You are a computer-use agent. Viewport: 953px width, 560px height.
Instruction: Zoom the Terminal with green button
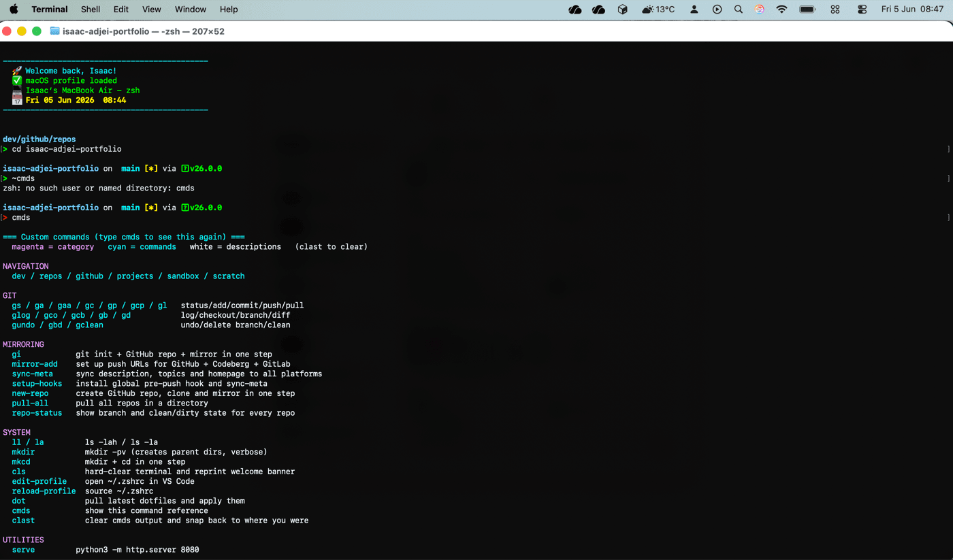coord(37,31)
